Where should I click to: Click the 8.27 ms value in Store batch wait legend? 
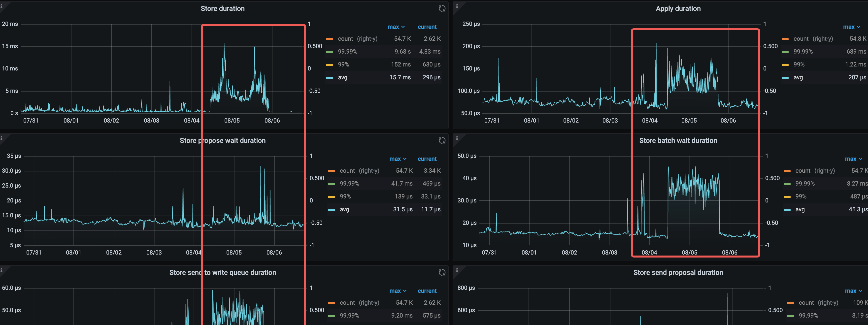857,184
